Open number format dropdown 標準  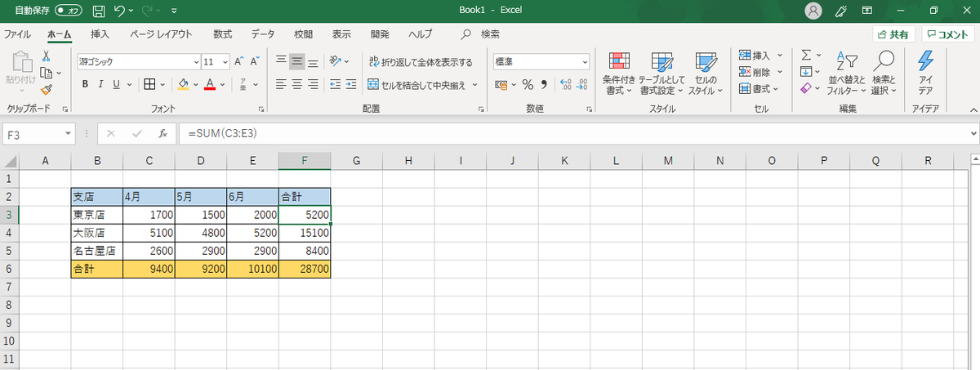click(x=585, y=61)
